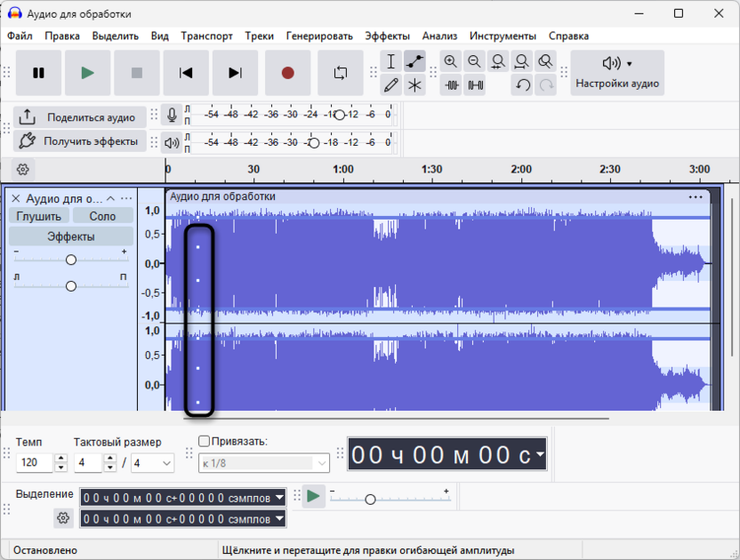
Task: Click Получить эффекты button
Action: tap(80, 140)
